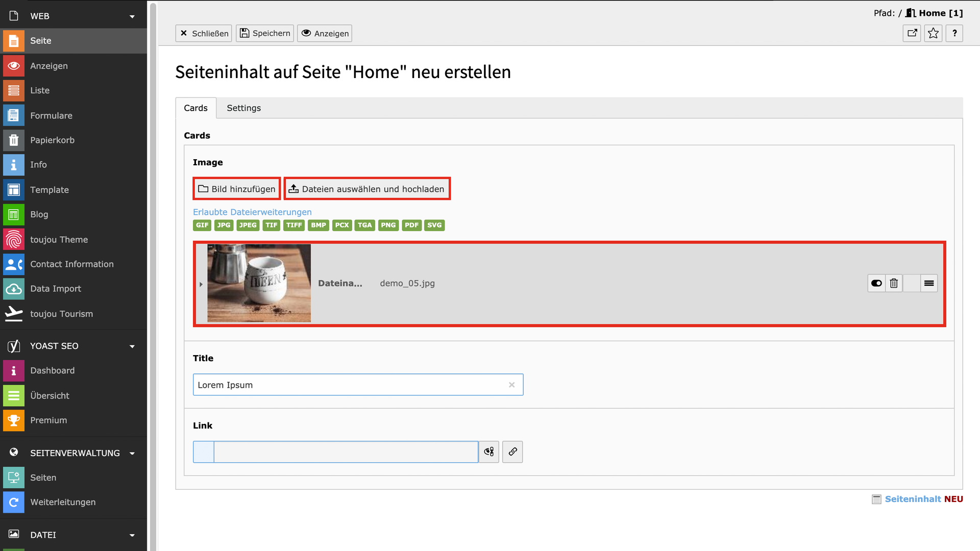Open Data Import module
This screenshot has width=980, height=551.
(55, 289)
